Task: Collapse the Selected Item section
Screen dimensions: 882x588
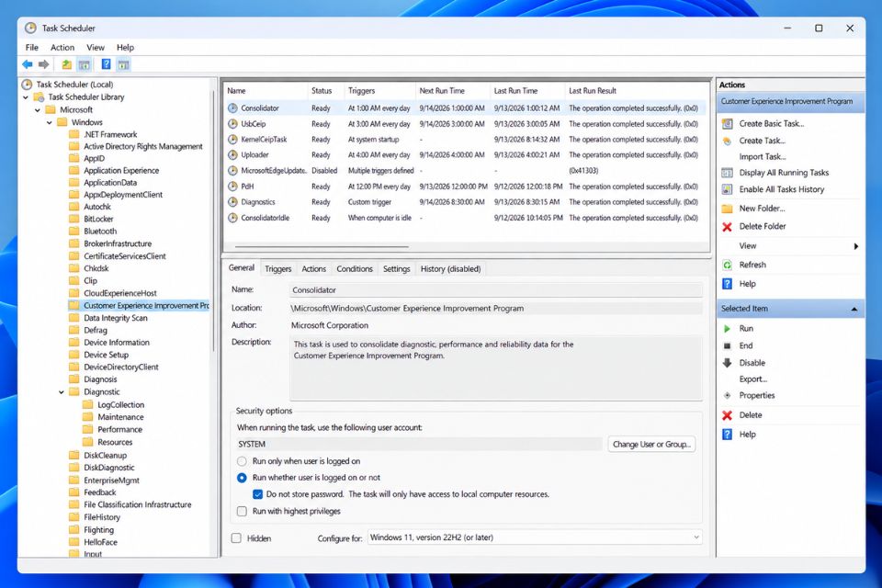Action: 854,309
